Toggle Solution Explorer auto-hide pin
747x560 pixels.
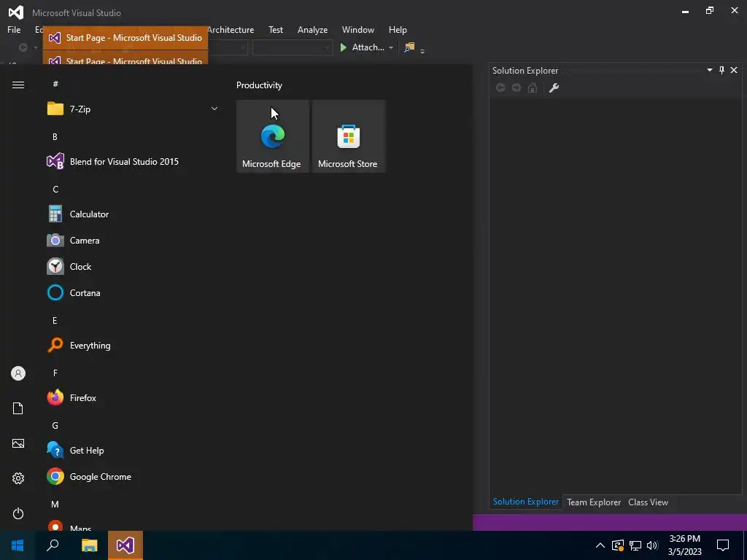721,70
